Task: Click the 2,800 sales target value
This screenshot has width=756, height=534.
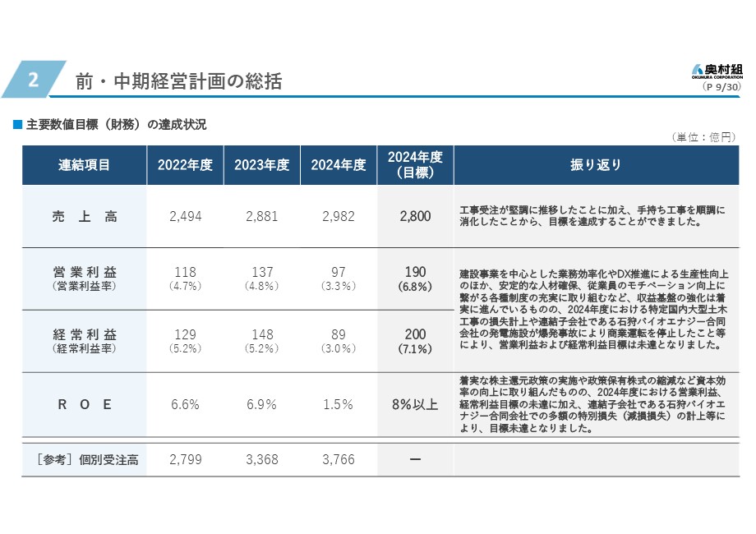Action: [x=415, y=217]
